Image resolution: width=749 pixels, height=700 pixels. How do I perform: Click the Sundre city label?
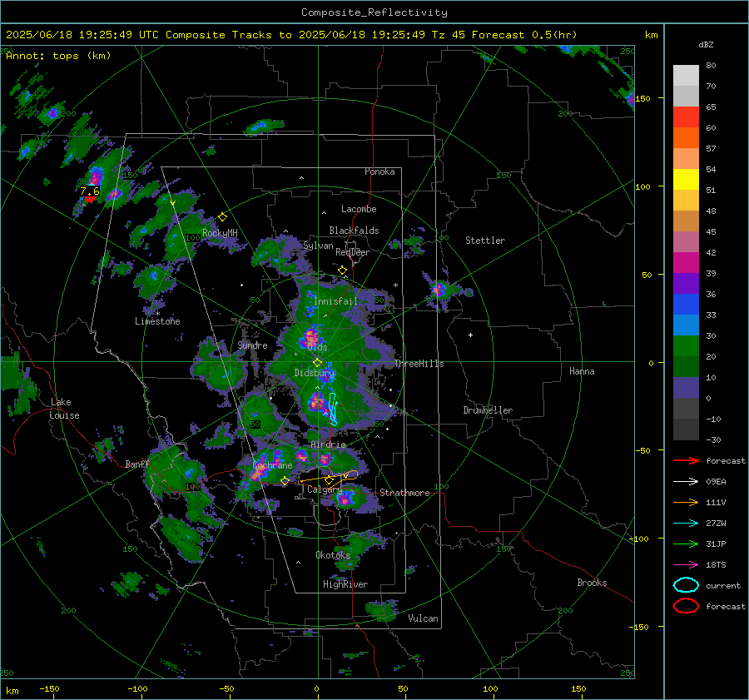coord(252,345)
